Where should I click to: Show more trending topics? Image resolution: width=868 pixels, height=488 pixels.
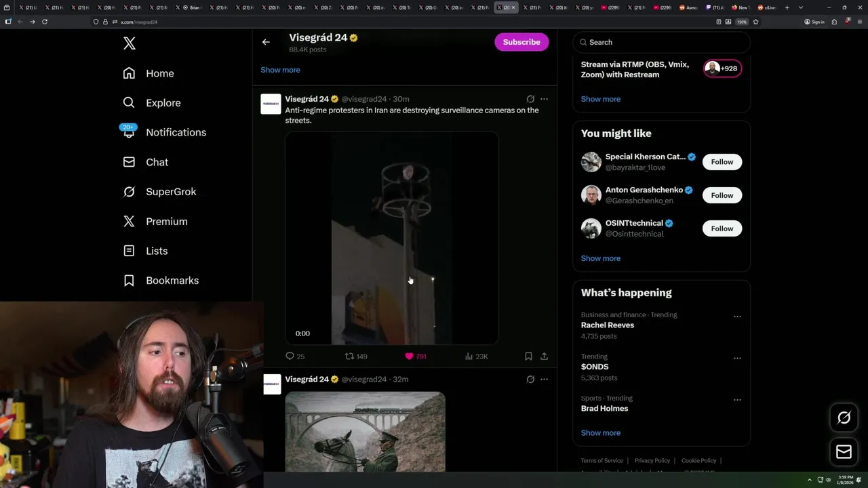(x=601, y=433)
